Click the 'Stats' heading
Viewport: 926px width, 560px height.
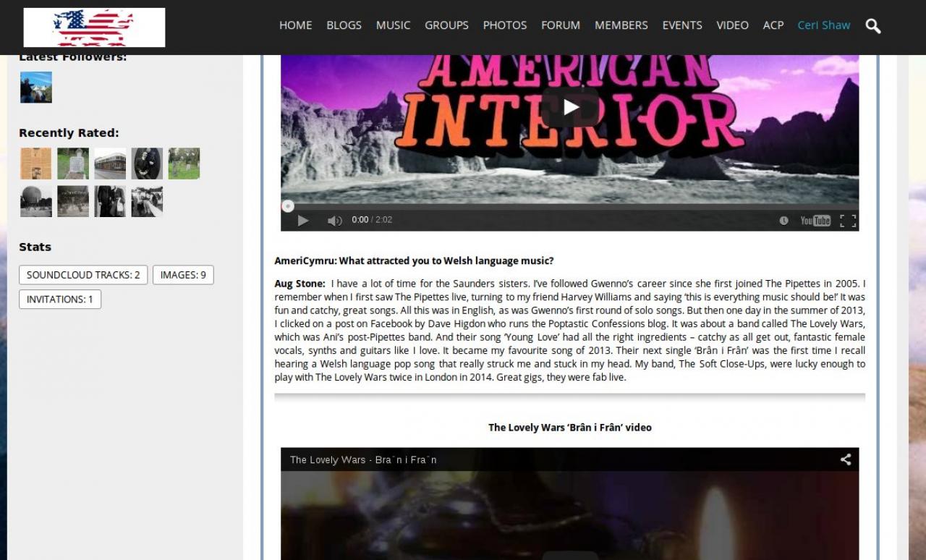(35, 247)
